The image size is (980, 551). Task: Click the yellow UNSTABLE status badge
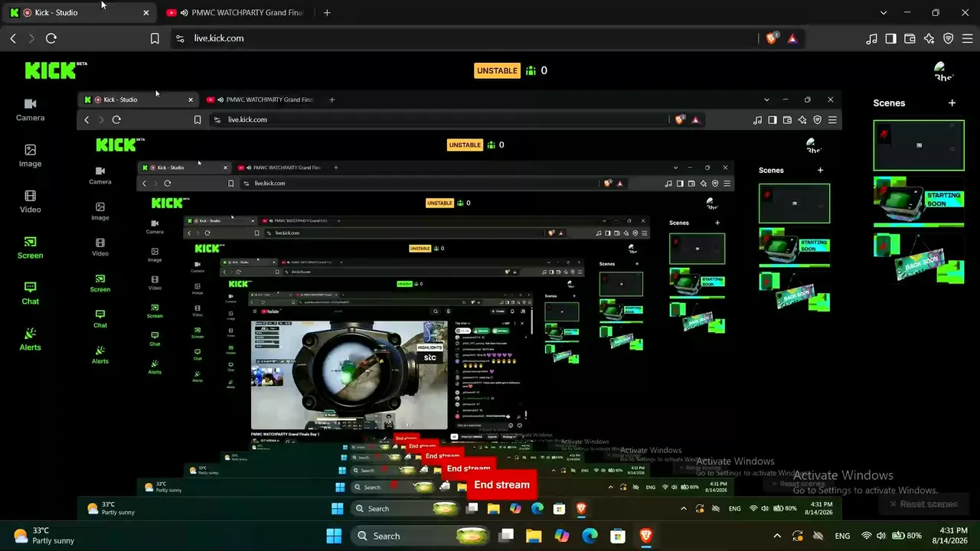(x=498, y=70)
